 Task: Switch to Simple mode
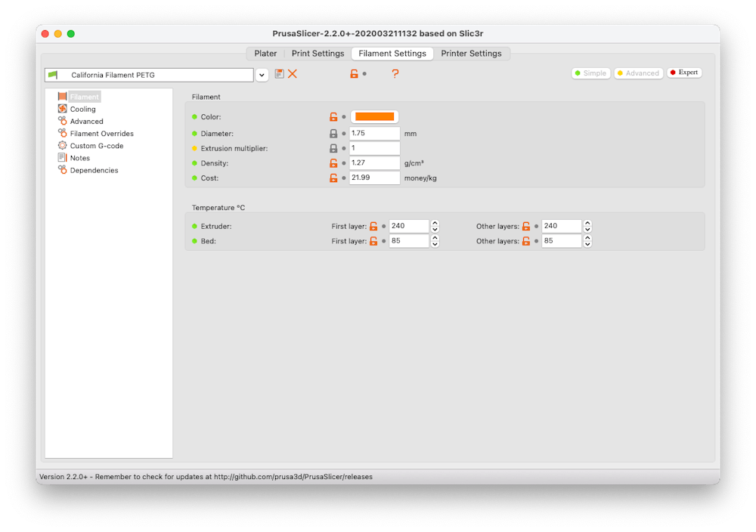click(590, 73)
